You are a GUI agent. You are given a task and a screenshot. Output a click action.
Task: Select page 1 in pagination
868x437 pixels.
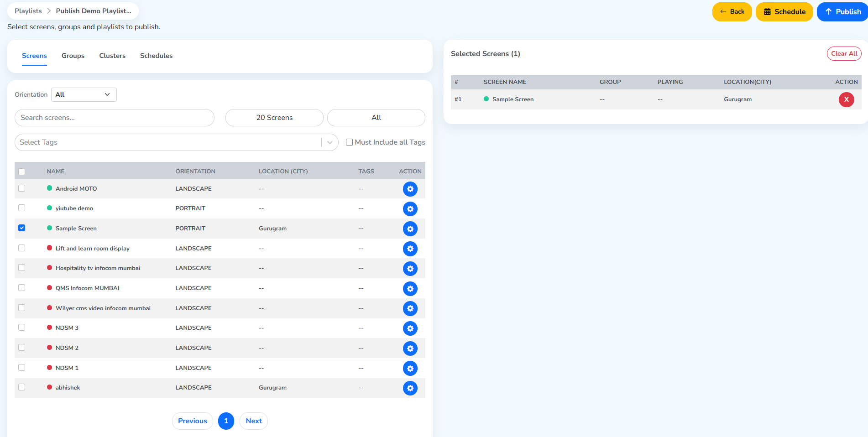226,421
